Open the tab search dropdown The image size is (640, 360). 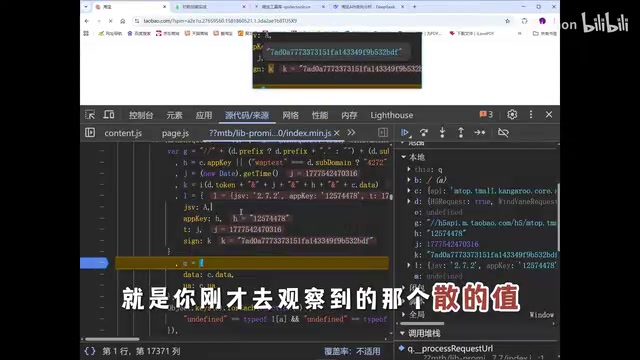pyautogui.click(x=86, y=7)
